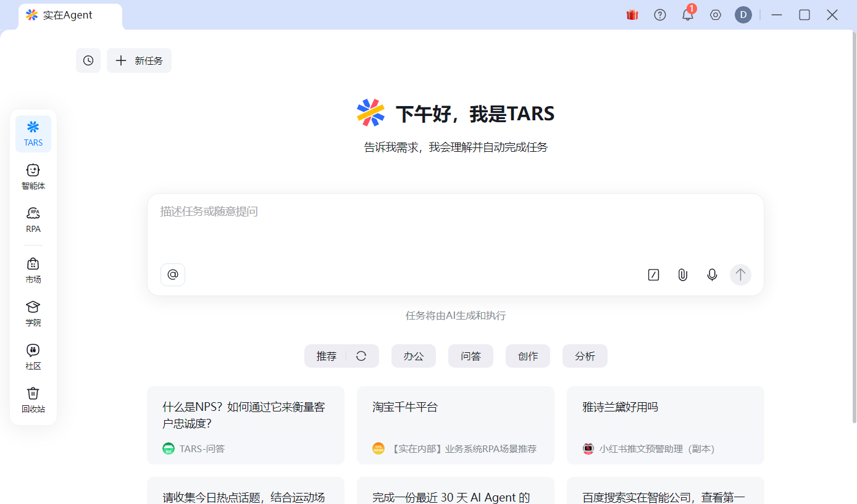Open the 什么是NPS suggestion card
Screen dimensions: 857x504
coord(246,425)
